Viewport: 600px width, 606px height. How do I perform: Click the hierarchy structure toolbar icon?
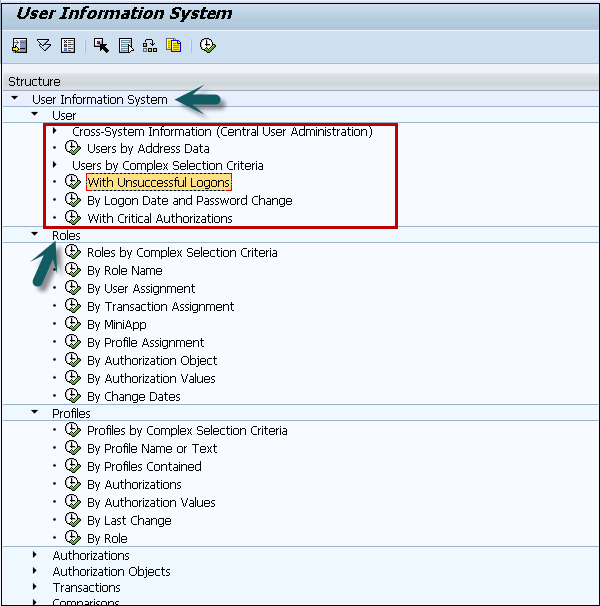[150, 45]
